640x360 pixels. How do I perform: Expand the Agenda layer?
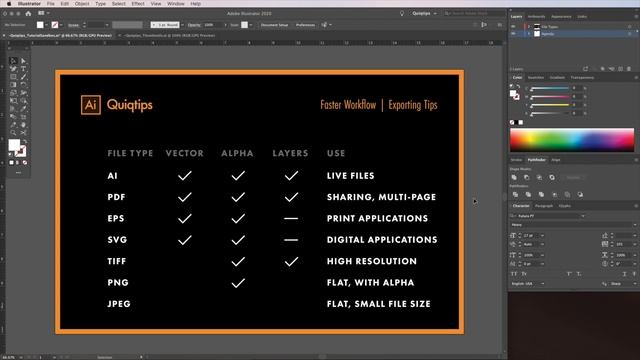[x=529, y=34]
